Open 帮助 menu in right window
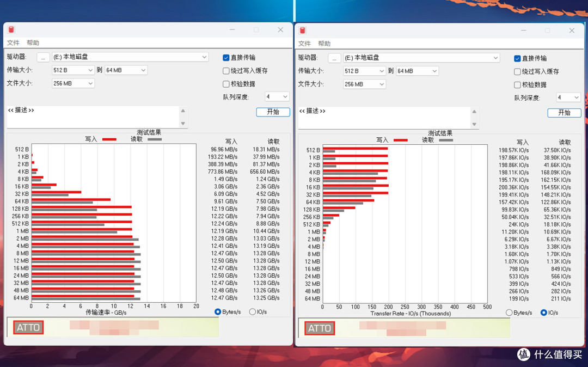Screen dimensions: 588x367 [x=324, y=43]
